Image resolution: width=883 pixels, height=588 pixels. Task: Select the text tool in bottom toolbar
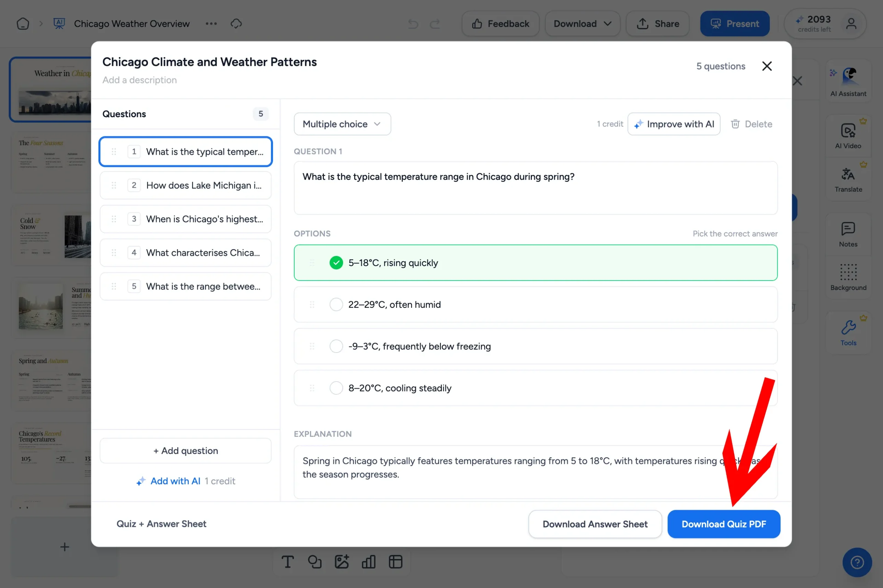pos(288,562)
